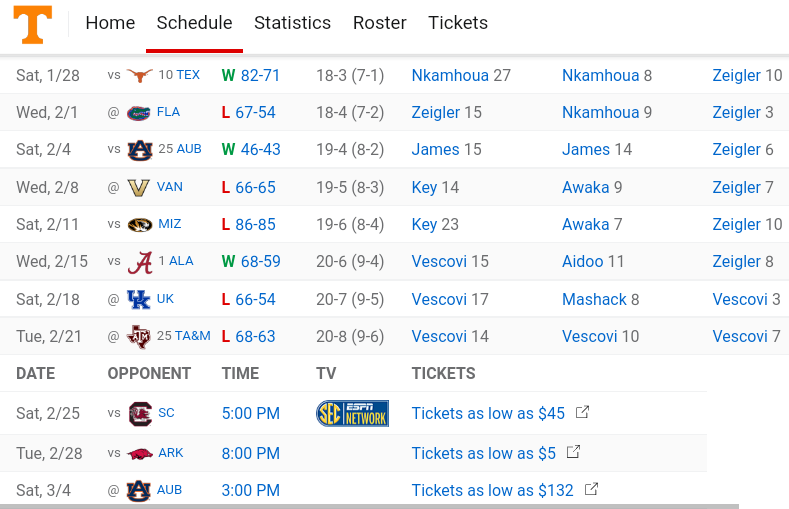
Task: Click Tickets as low as $5 link
Action: point(483,453)
